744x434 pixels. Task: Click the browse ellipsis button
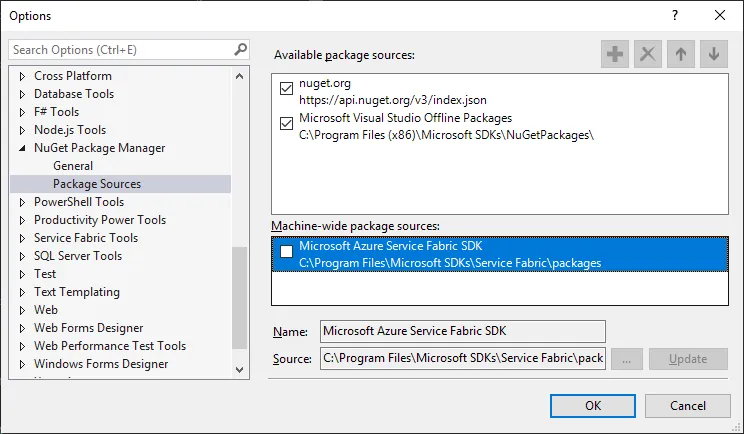pos(626,359)
